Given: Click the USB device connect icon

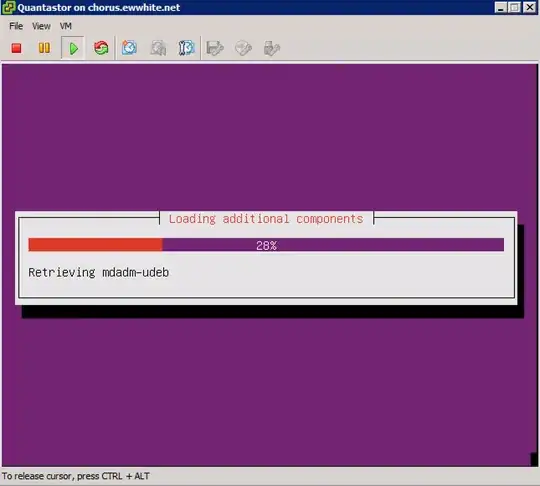Looking at the screenshot, I should [272, 48].
